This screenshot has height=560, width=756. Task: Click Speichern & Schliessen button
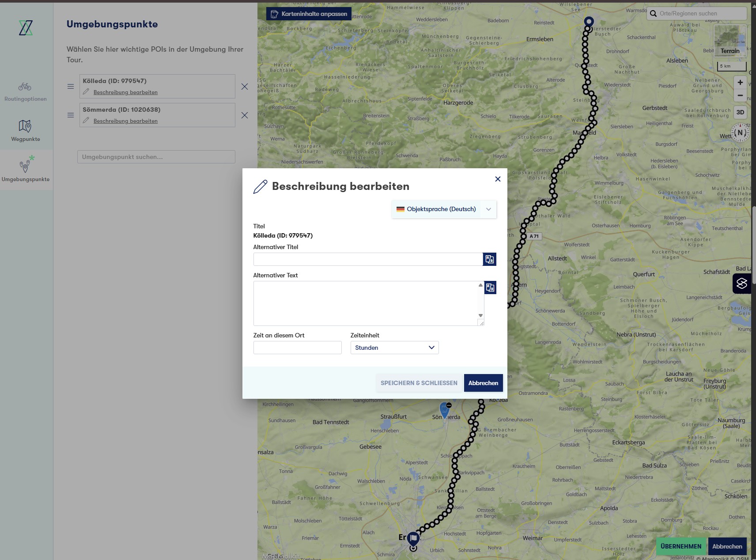(419, 383)
